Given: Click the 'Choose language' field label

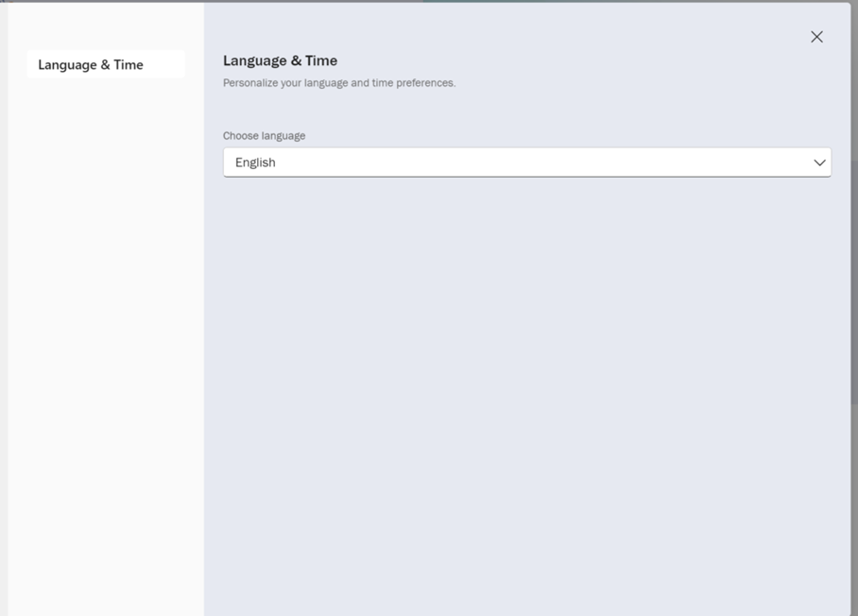Looking at the screenshot, I should pyautogui.click(x=264, y=136).
